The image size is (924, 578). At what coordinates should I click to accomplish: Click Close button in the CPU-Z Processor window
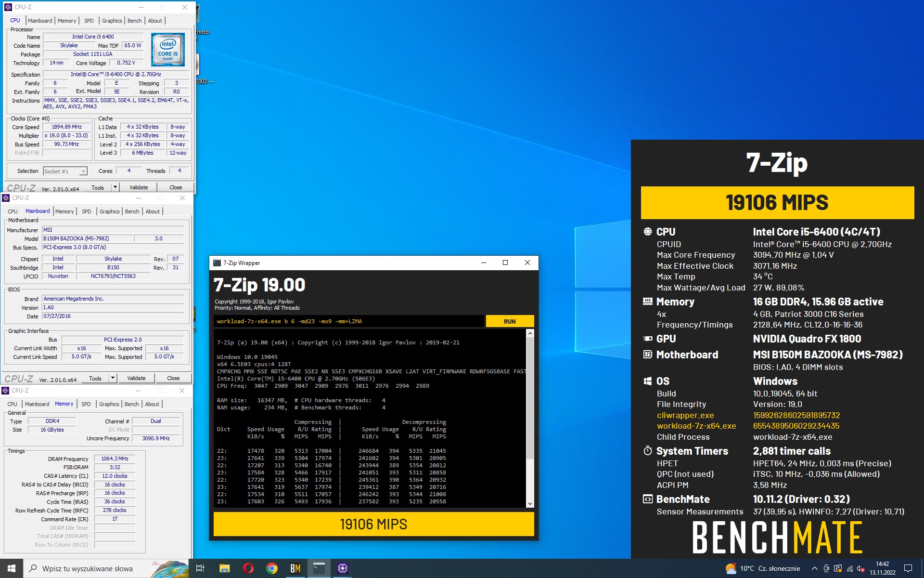176,187
